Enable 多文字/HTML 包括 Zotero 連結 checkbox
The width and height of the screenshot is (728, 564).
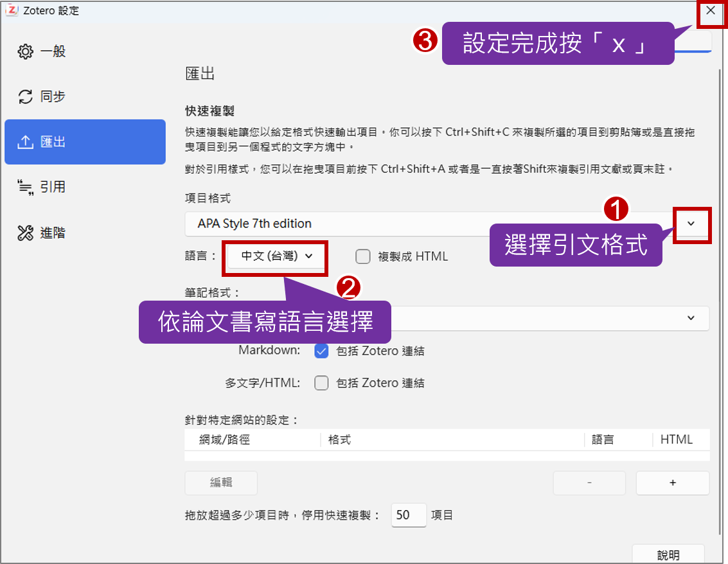tap(321, 383)
